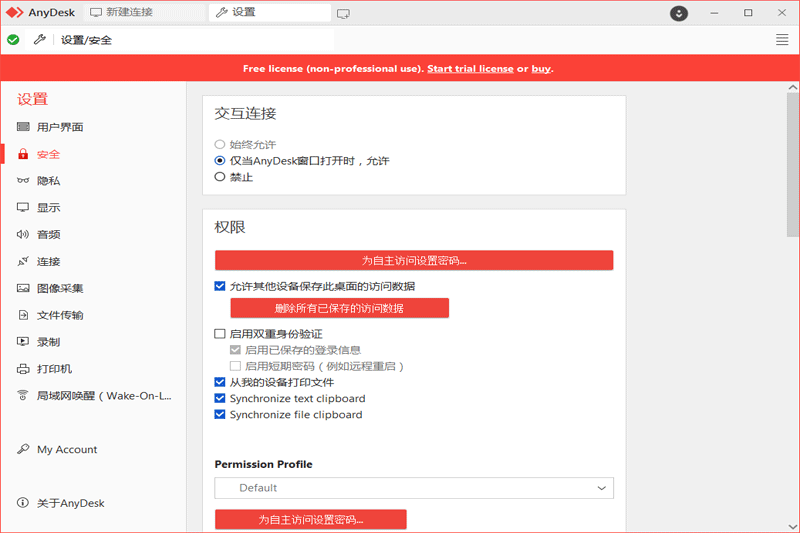This screenshot has width=800, height=533.
Task: Click the buy link in banner
Action: point(541,69)
